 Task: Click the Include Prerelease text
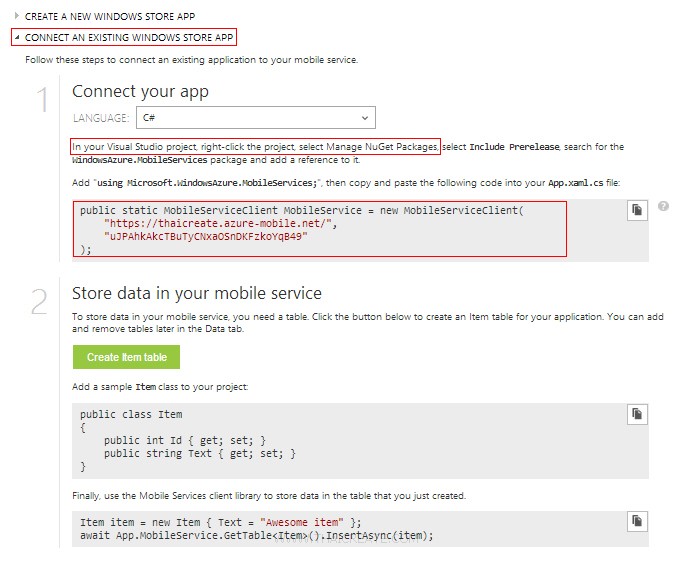tap(514, 147)
